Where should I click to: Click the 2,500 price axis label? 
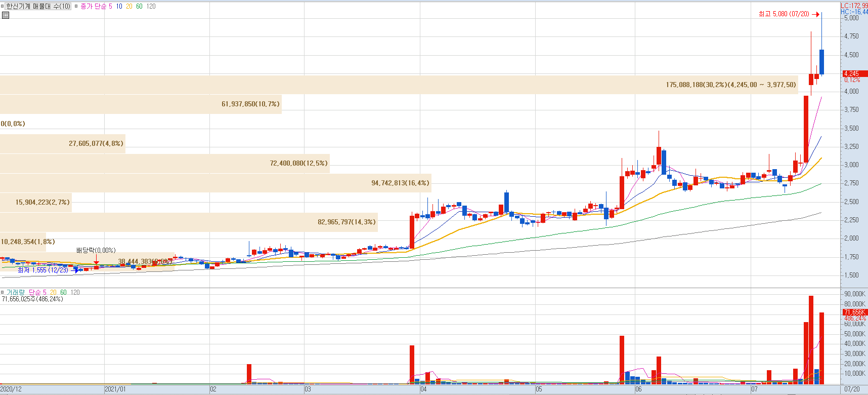click(851, 202)
